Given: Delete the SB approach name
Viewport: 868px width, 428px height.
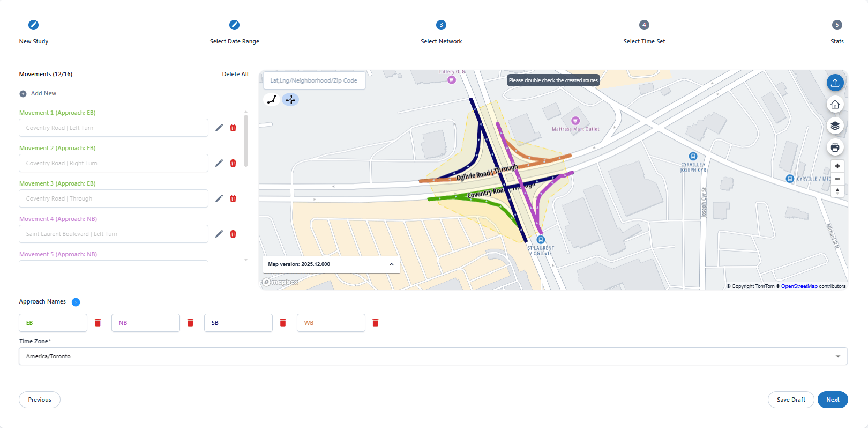Looking at the screenshot, I should pyautogui.click(x=283, y=323).
